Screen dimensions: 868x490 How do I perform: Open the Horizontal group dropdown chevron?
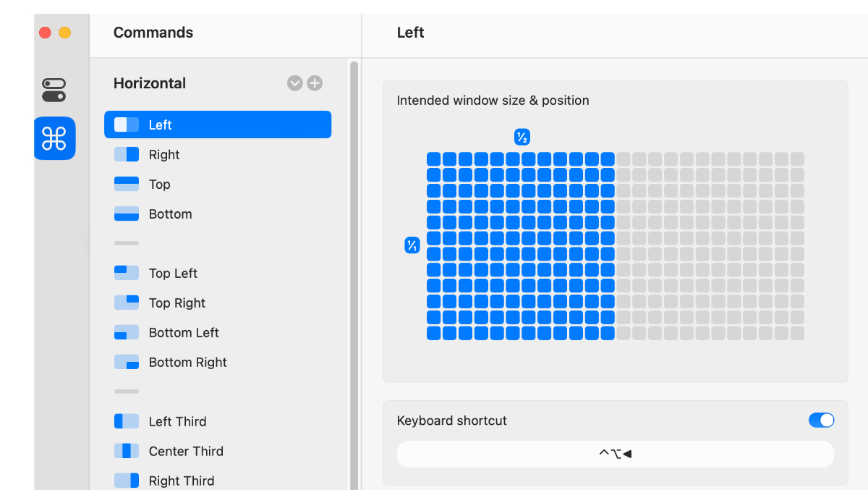pos(294,83)
